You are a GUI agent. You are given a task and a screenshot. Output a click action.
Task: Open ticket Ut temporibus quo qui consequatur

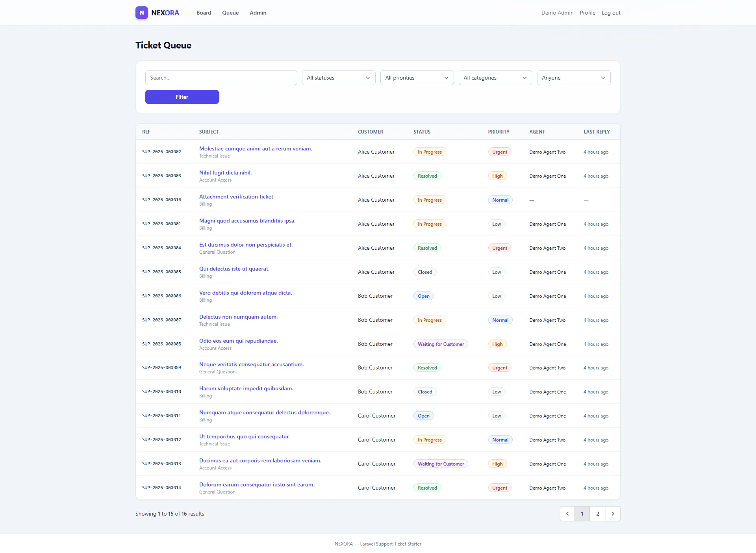coord(244,436)
